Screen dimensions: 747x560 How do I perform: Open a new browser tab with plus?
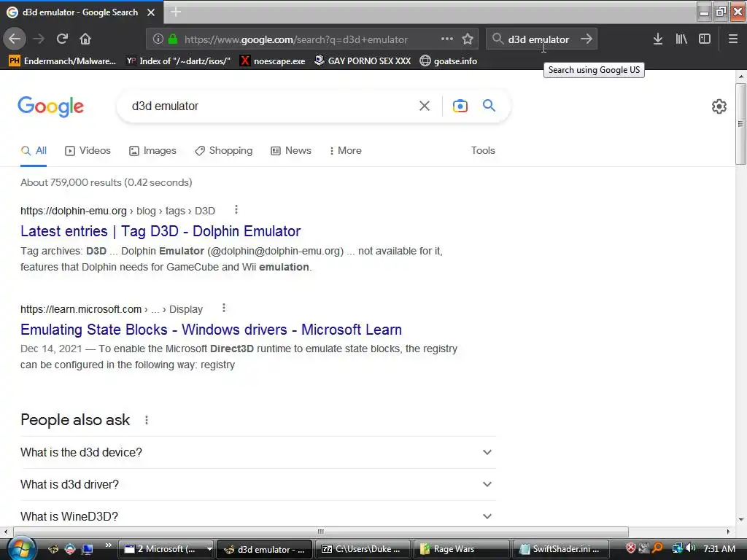(176, 12)
